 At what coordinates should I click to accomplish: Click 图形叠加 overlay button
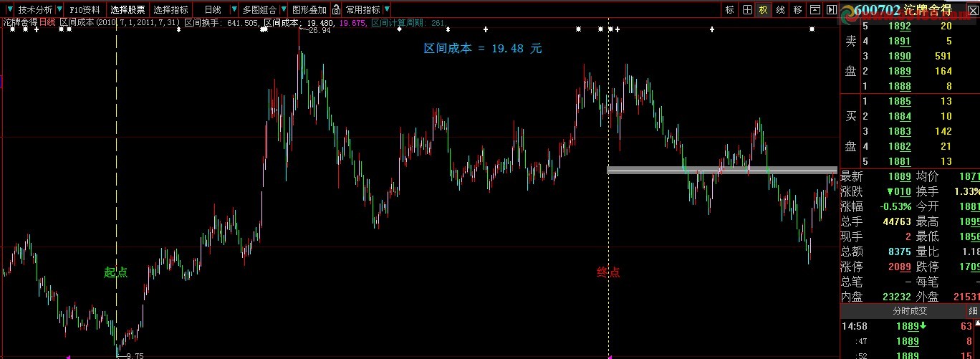point(309,10)
